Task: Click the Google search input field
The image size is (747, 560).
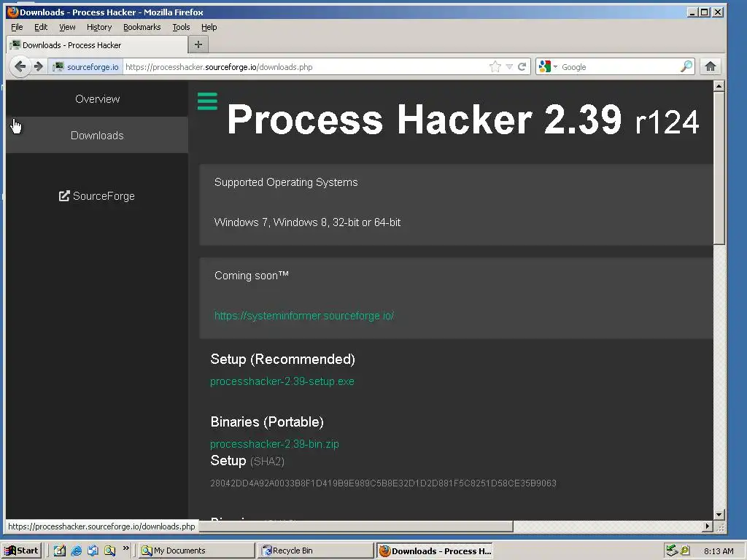Action: click(619, 66)
